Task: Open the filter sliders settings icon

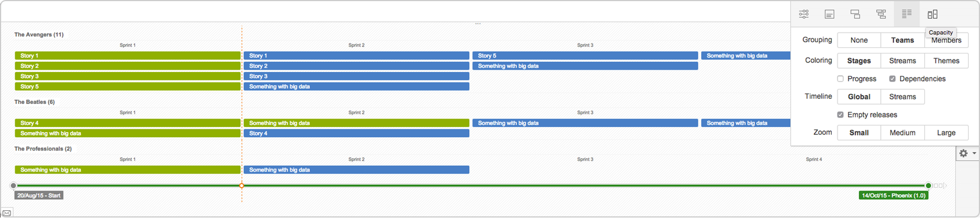Action: pyautogui.click(x=804, y=14)
